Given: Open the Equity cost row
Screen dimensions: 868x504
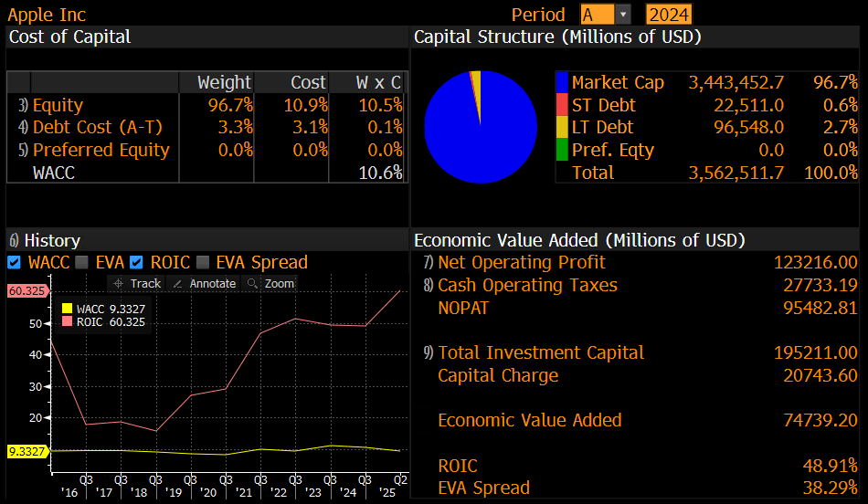Looking at the screenshot, I should [58, 105].
